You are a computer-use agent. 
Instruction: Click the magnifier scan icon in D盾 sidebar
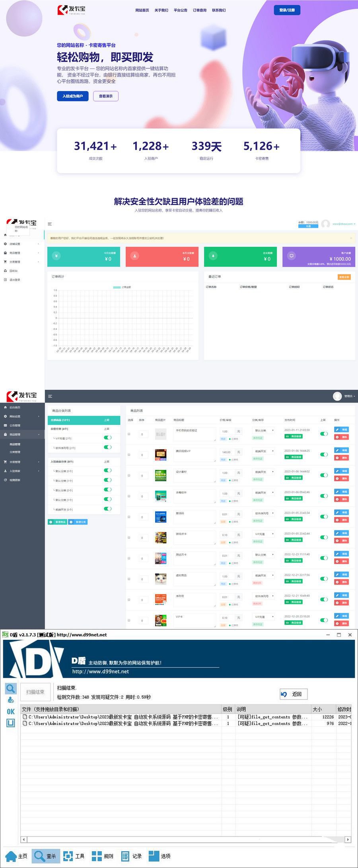pos(11,688)
